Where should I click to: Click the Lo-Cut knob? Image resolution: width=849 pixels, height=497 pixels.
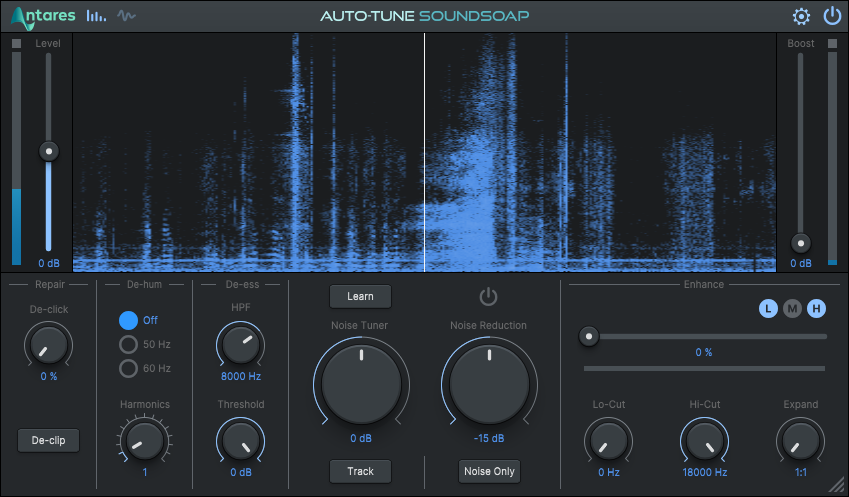pos(609,441)
